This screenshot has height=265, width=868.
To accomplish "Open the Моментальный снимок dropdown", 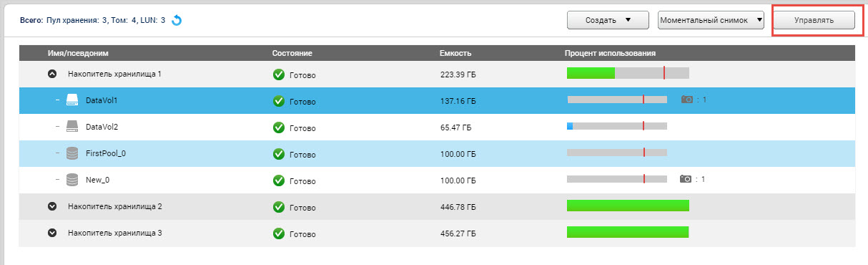I will pos(711,20).
